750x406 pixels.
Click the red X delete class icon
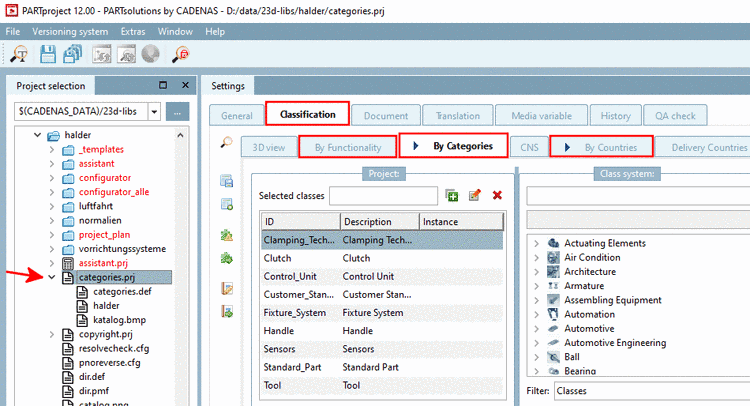click(497, 195)
